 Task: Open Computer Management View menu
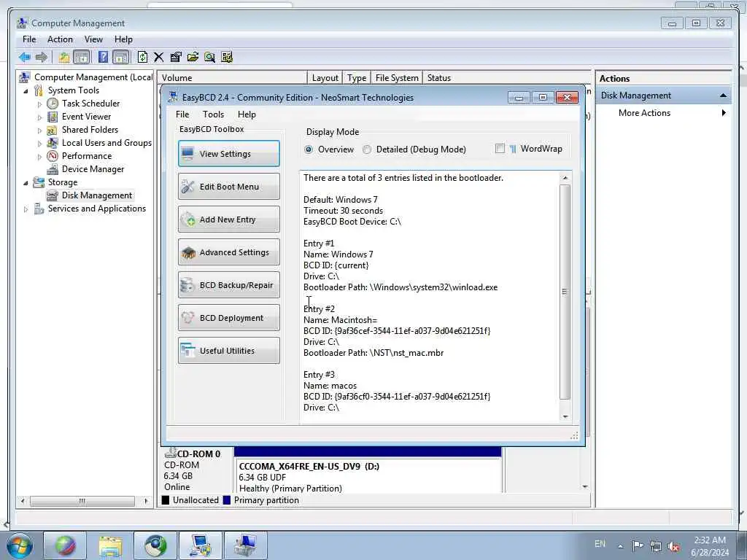click(93, 39)
